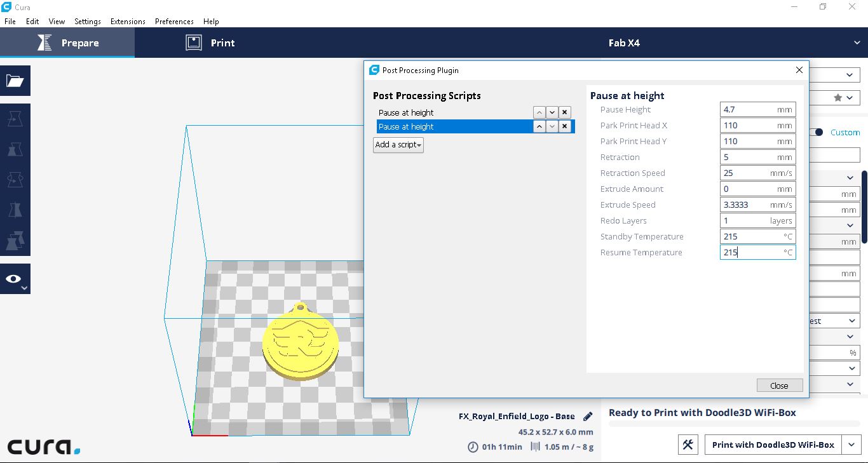Toggle the Custom print setup switch
Viewport: 868px width, 463px height.
coord(817,132)
